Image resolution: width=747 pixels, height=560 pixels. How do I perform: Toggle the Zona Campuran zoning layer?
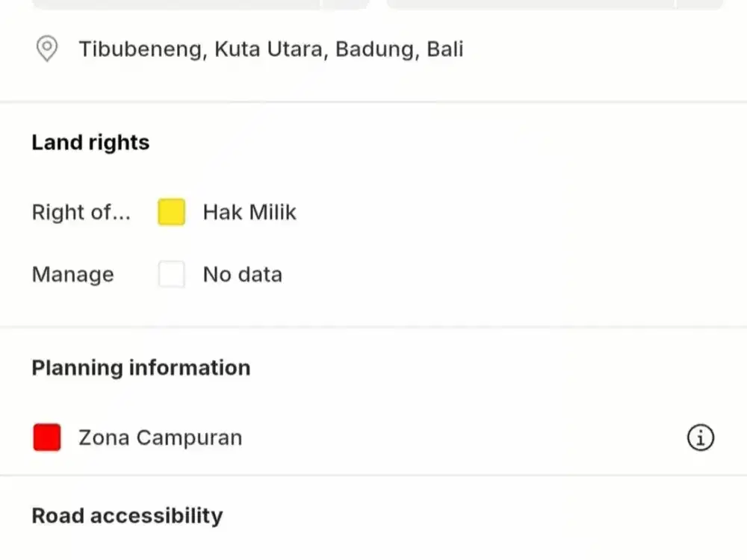coord(160,438)
